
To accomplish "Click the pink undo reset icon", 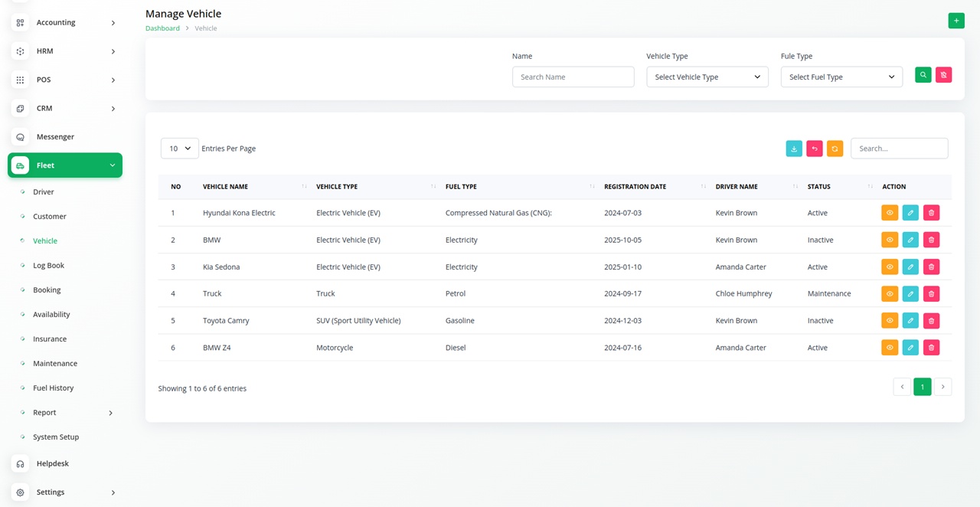I will tap(815, 149).
